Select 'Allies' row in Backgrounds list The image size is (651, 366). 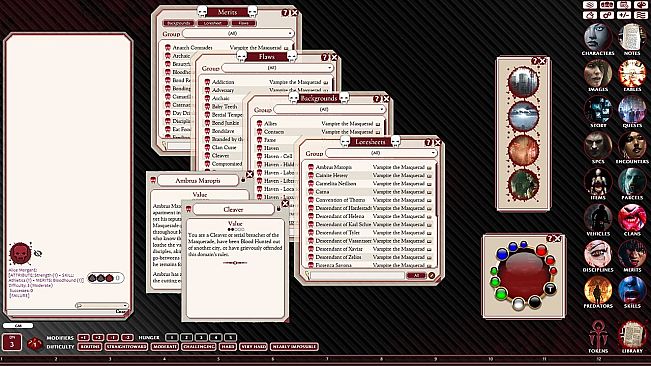318,124
